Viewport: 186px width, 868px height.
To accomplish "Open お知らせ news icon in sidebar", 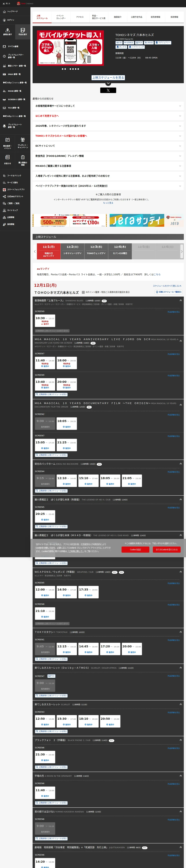I will click(x=7, y=160).
